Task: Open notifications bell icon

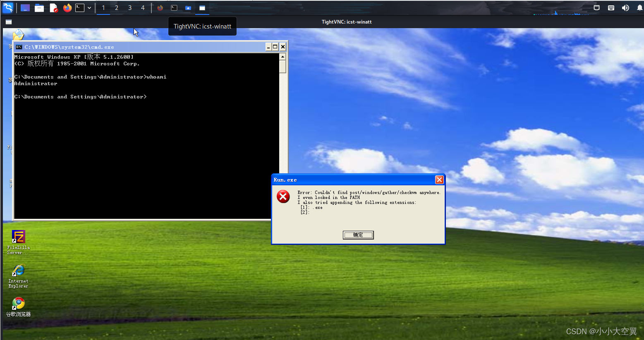Action: click(639, 8)
